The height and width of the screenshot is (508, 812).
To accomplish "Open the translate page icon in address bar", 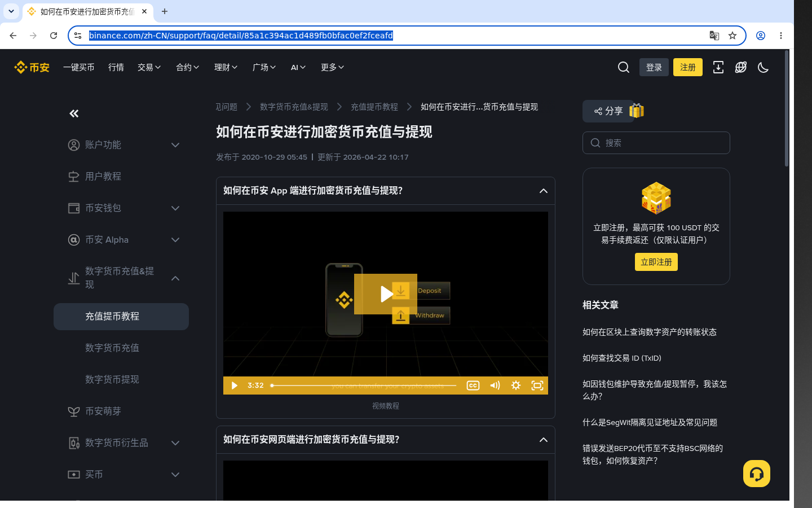I will point(714,36).
